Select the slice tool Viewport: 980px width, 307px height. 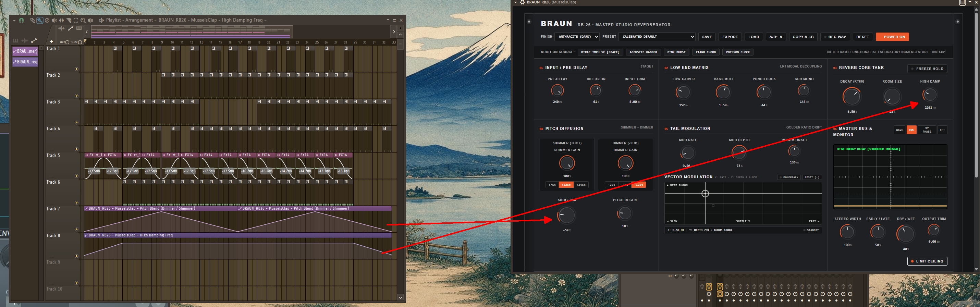tap(69, 21)
